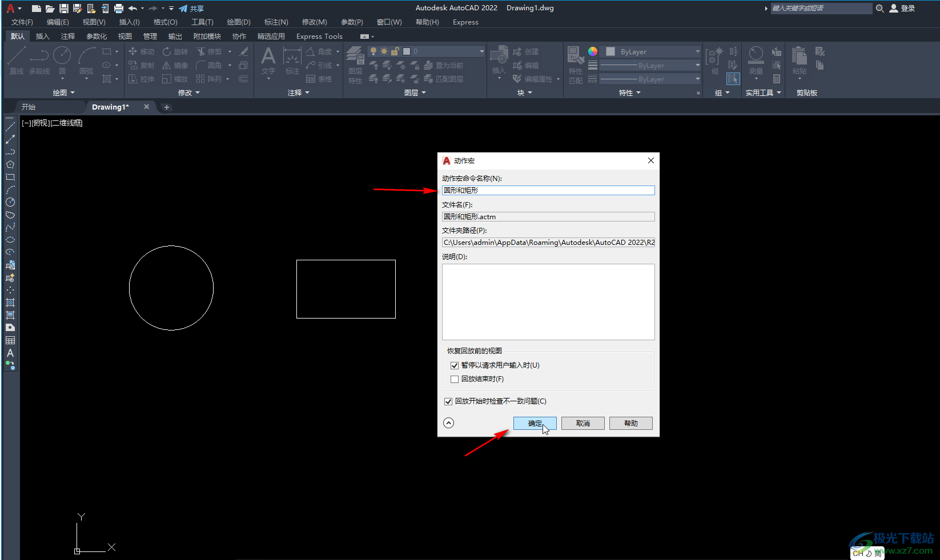Screen dimensions: 940x560
Task: Switch to the Start tab 开始
Action: 29,107
